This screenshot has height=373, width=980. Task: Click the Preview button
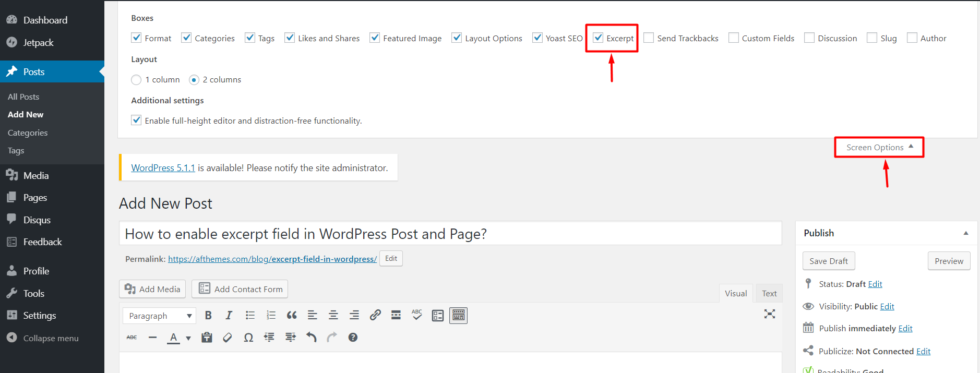(949, 261)
